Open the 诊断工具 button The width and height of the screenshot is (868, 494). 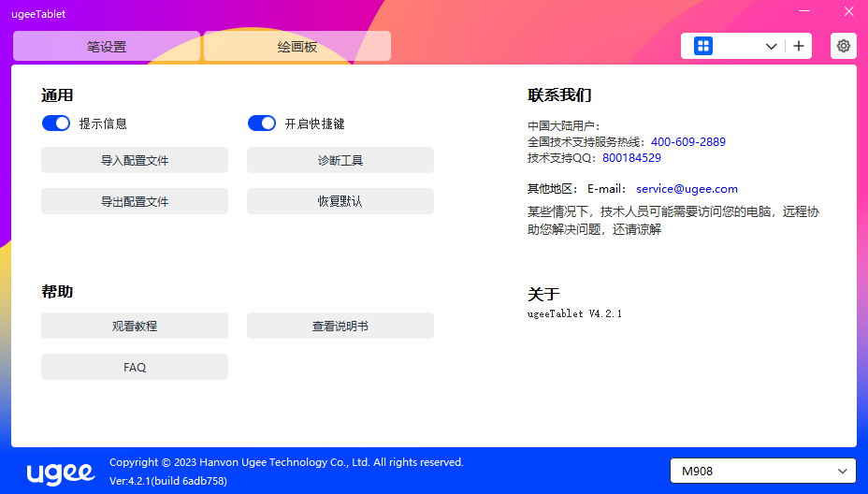pyautogui.click(x=340, y=160)
